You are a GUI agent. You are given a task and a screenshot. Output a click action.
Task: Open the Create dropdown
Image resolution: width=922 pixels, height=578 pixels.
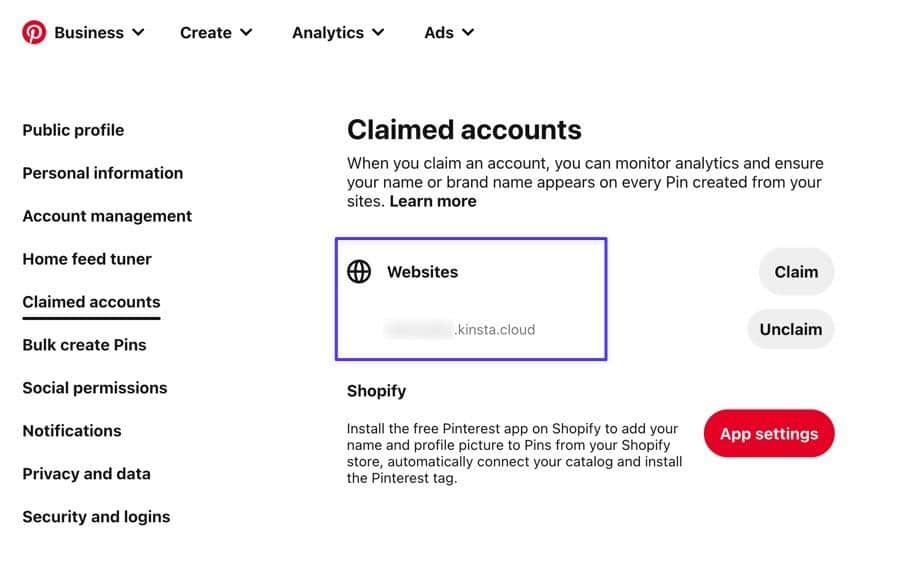[215, 32]
